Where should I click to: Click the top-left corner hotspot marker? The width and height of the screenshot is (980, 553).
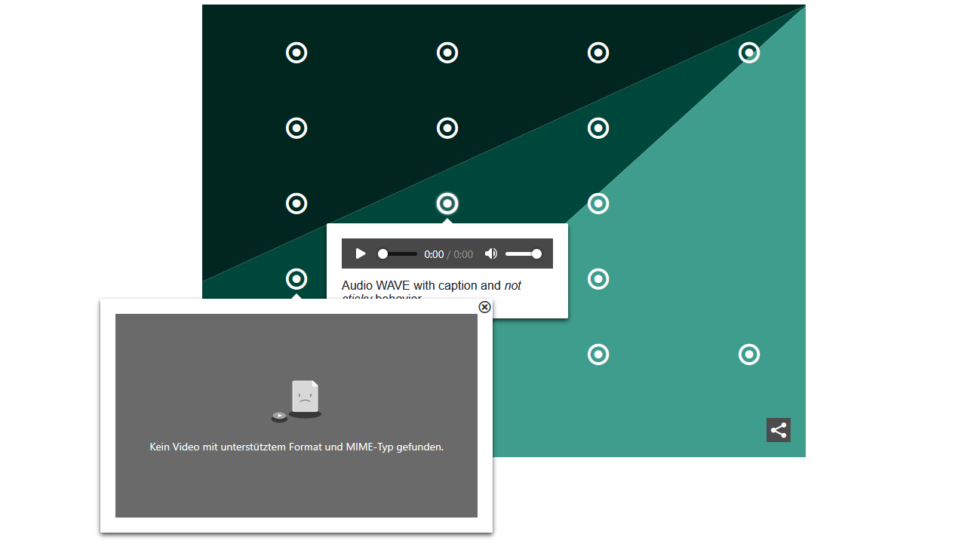click(x=296, y=53)
